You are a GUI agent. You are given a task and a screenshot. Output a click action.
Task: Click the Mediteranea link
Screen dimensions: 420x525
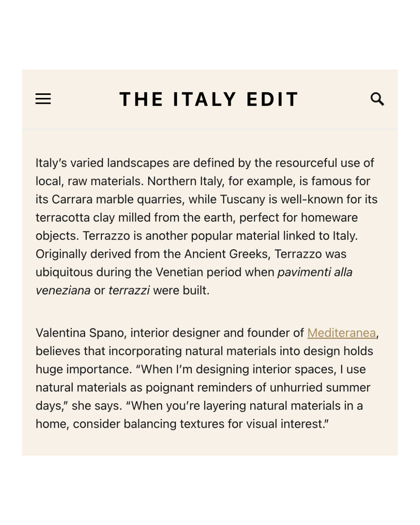[x=341, y=333]
